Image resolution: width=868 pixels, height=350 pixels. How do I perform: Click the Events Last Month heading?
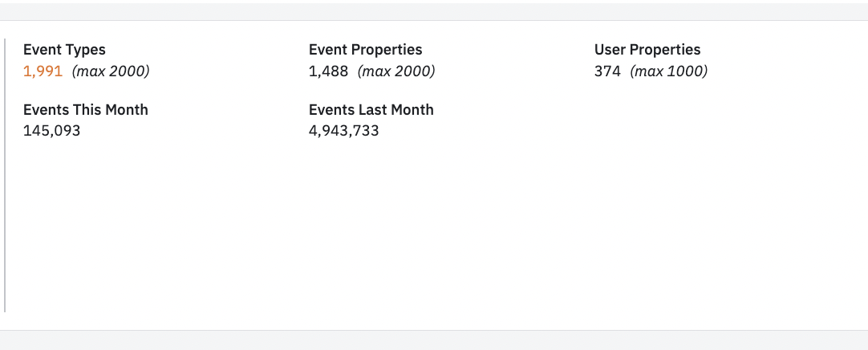click(x=371, y=110)
